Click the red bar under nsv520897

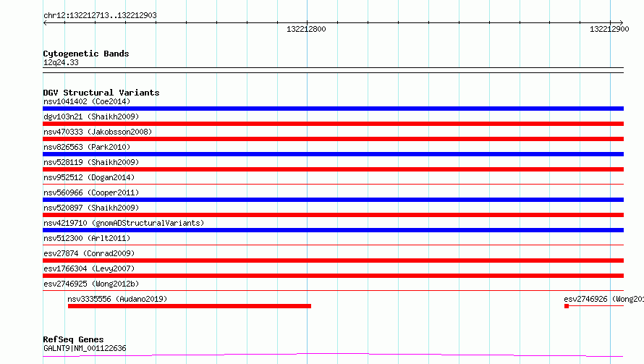333,215
